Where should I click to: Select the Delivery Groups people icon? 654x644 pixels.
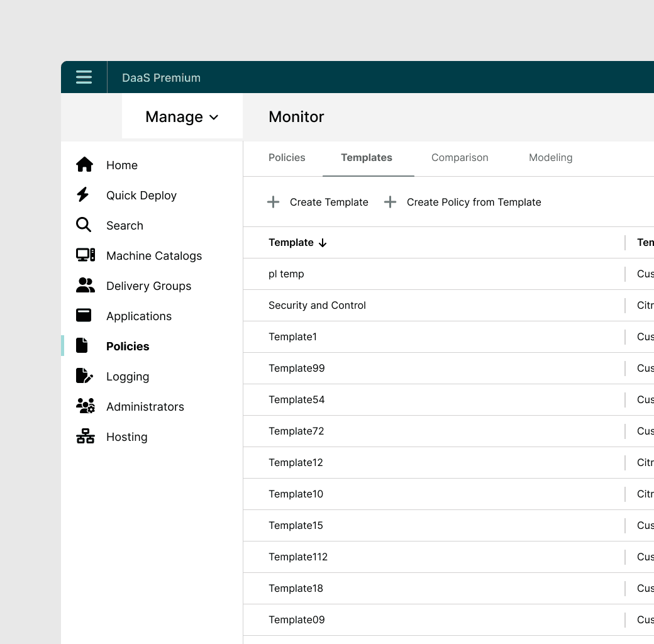pos(86,285)
